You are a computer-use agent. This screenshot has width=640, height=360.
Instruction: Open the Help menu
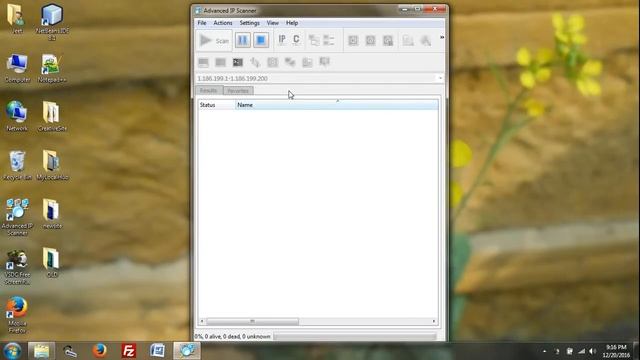click(x=292, y=23)
